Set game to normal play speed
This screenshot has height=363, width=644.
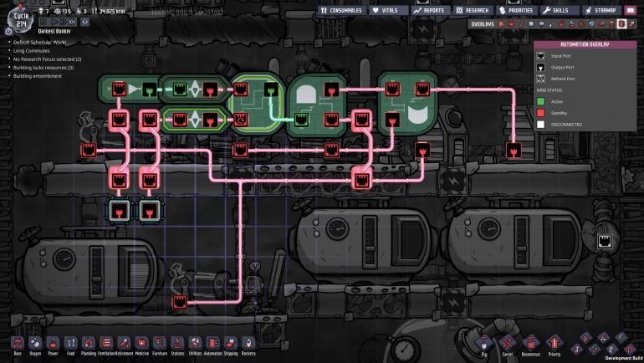pyautogui.click(x=54, y=22)
